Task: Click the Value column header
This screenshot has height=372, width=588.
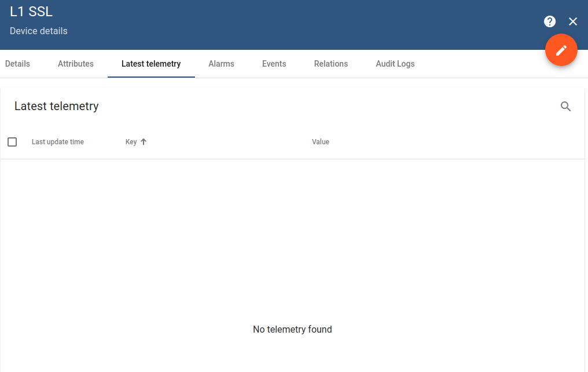Action: click(321, 142)
